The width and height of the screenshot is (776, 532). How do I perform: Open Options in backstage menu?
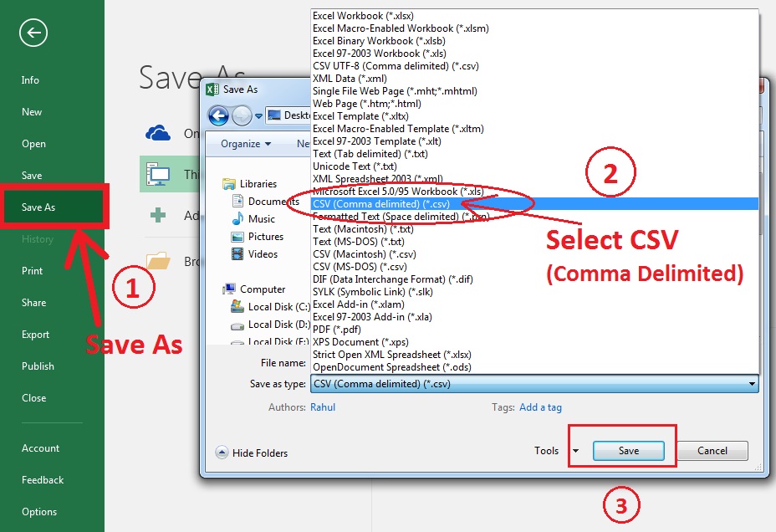pyautogui.click(x=39, y=512)
